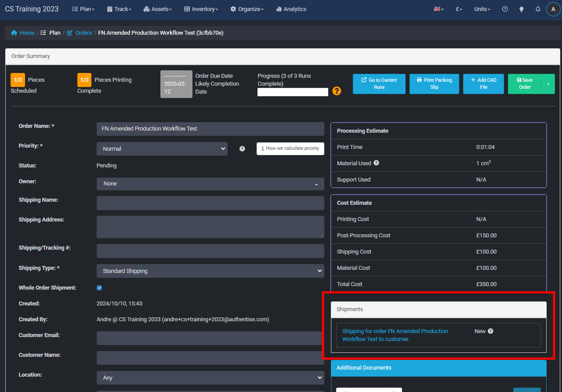The image size is (562, 392).
Task: Expand the Save Order arrow options
Action: [548, 84]
